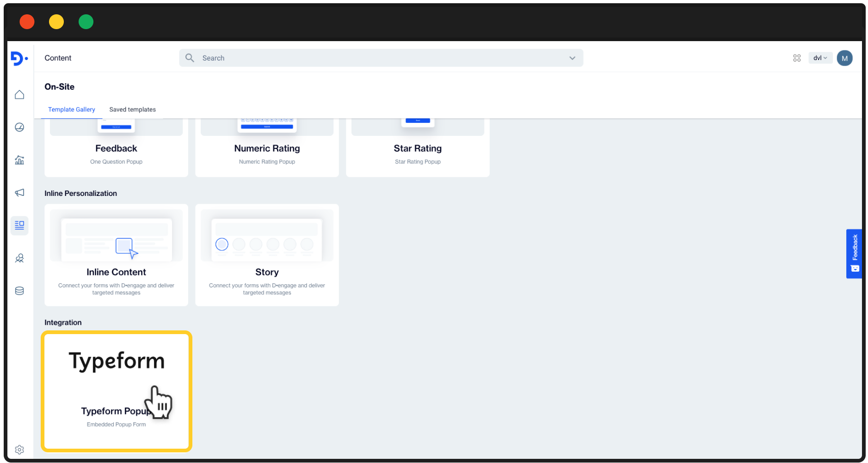Open the settings gear icon

point(19,450)
